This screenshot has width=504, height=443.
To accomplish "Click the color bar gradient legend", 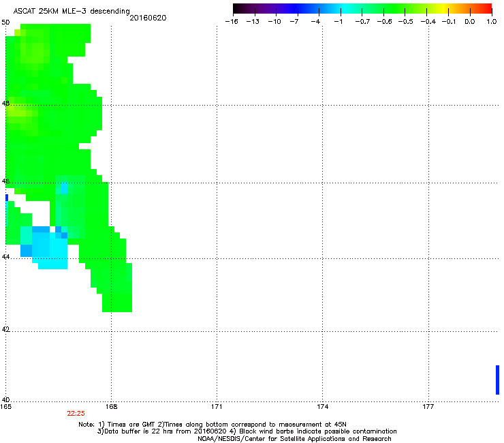I will pos(362,9).
